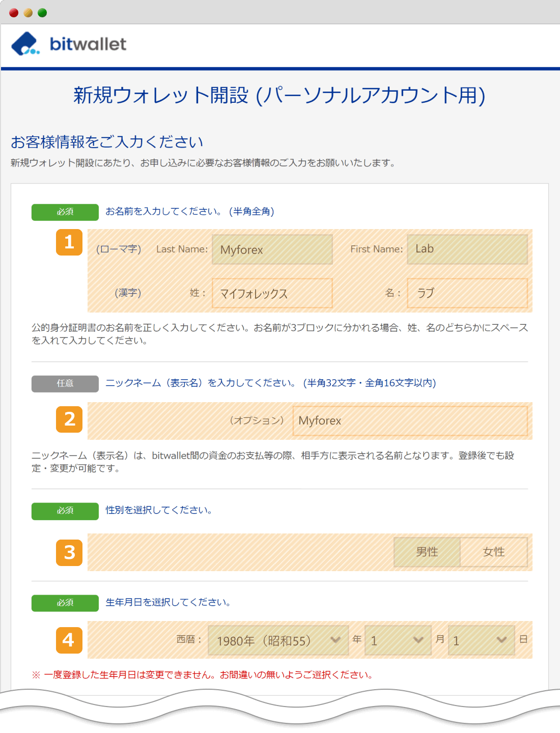The width and height of the screenshot is (560, 733).
Task: Click the yellow minimize window button
Action: pos(28,13)
